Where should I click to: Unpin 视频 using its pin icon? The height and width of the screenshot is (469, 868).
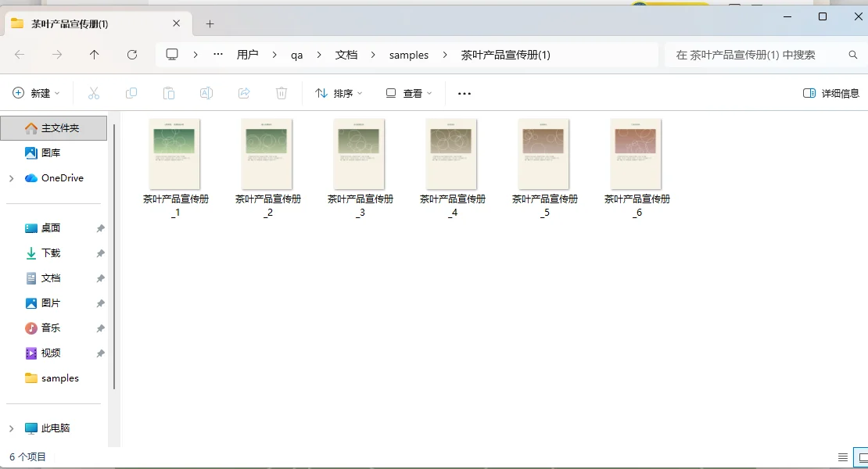point(100,353)
